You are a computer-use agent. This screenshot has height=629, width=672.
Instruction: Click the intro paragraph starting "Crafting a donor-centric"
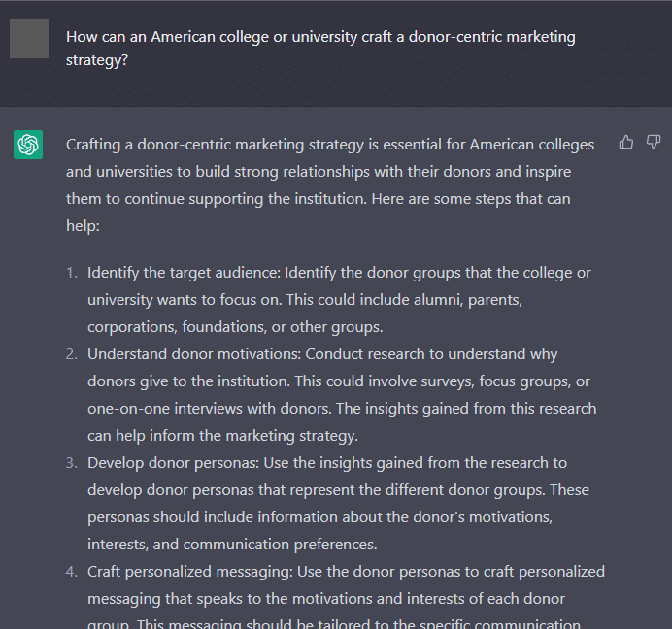[x=330, y=184]
